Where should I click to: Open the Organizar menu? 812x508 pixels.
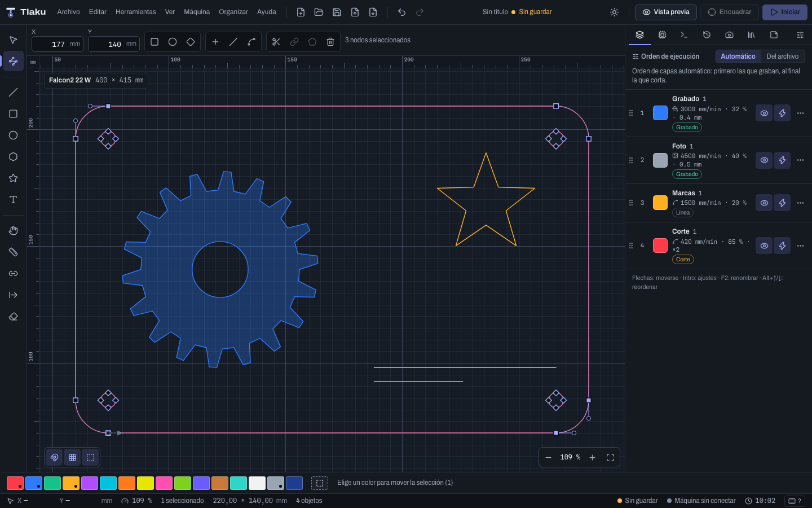pos(233,12)
